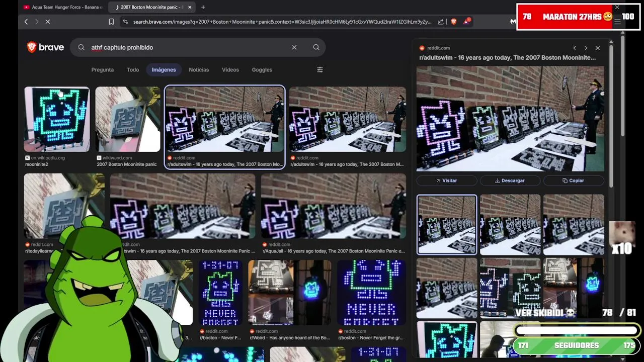Click the Brave logo to go home
Image resolution: width=644 pixels, height=362 pixels.
pos(45,47)
